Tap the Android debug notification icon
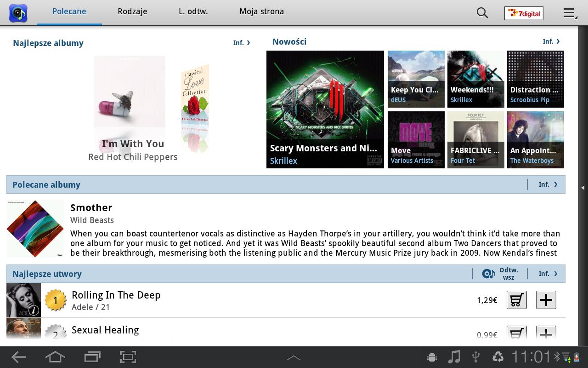Screen dimensions: 588x368 (431, 357)
